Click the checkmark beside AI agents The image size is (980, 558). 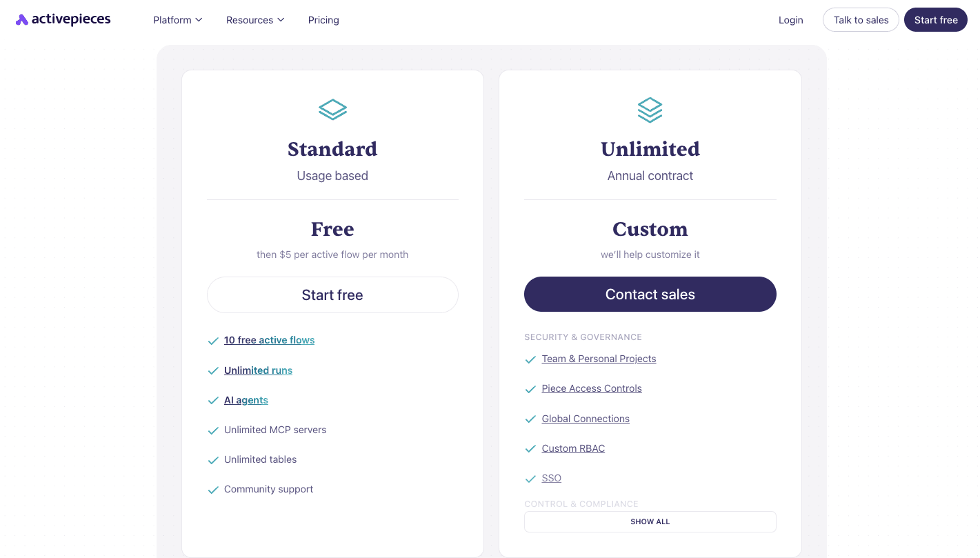click(x=214, y=400)
